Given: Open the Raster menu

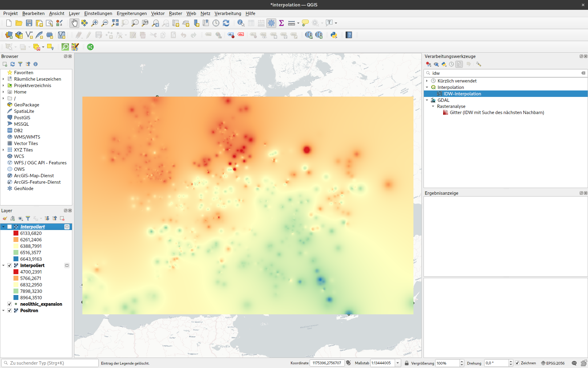Looking at the screenshot, I should click(175, 13).
